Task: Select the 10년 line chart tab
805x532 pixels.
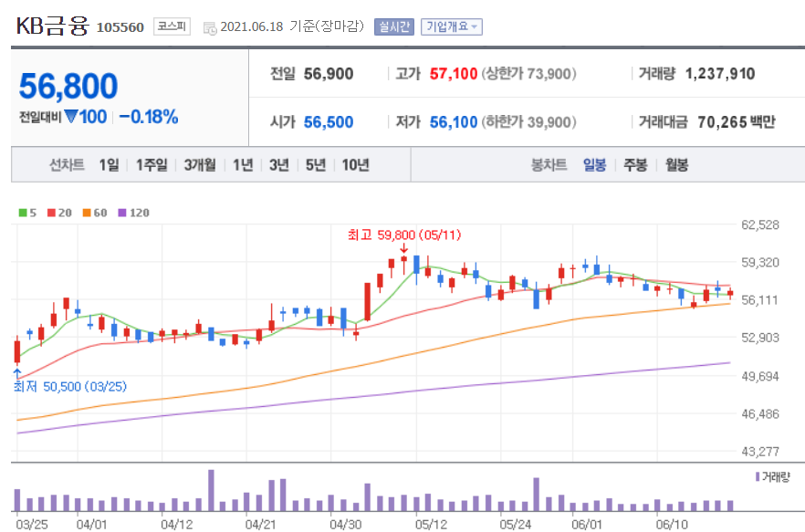Action: point(355,165)
